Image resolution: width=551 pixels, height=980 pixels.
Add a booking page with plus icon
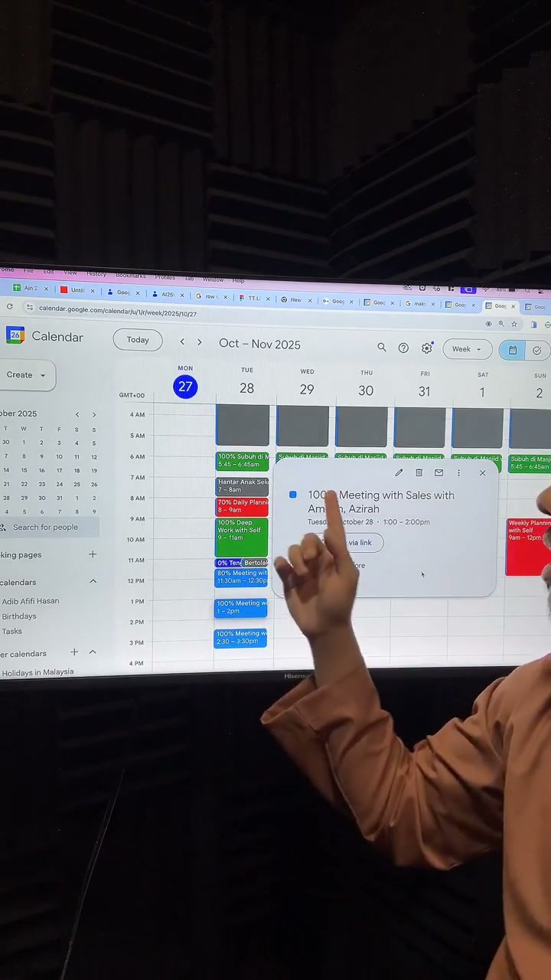pyautogui.click(x=93, y=554)
